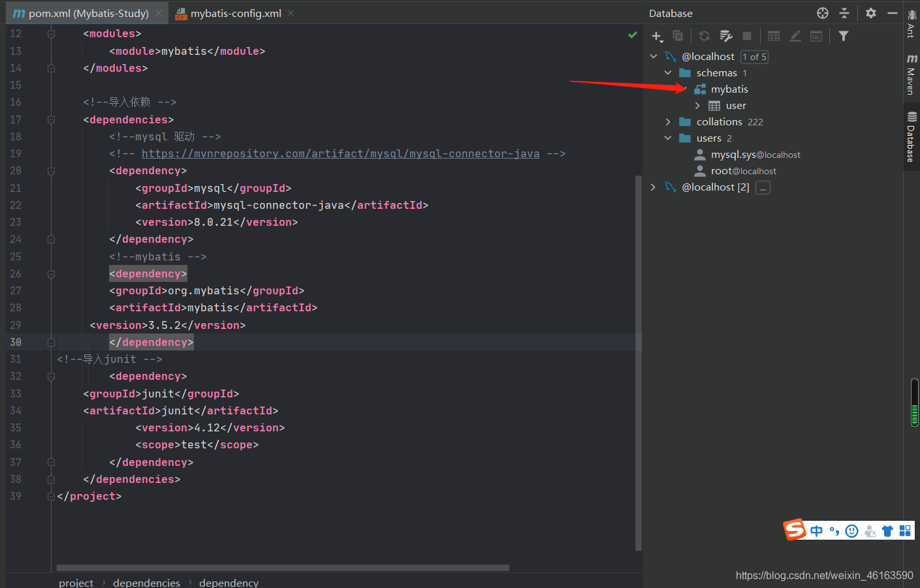The width and height of the screenshot is (920, 588).
Task: Click the module value mybatis on line 13
Action: (184, 52)
